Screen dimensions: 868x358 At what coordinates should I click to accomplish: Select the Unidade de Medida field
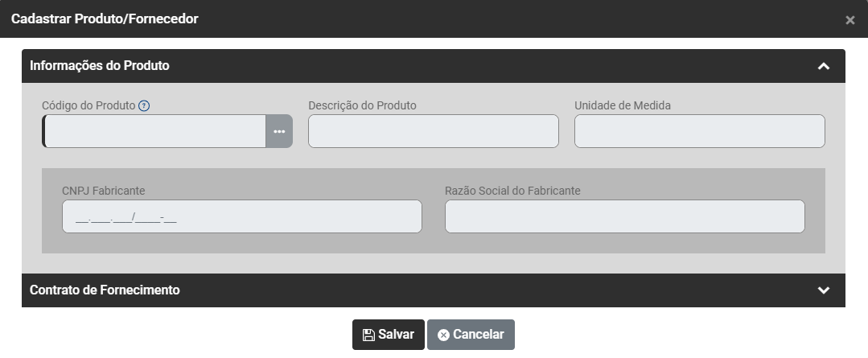(699, 131)
